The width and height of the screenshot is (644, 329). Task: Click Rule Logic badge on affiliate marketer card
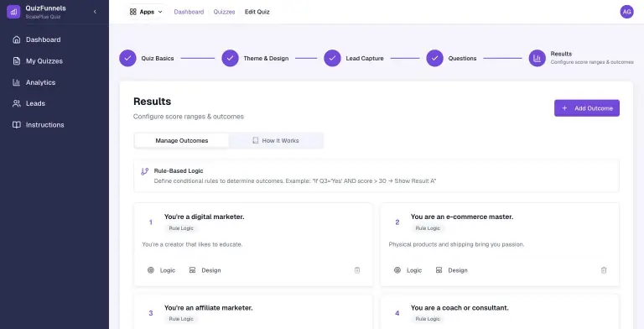pyautogui.click(x=181, y=319)
